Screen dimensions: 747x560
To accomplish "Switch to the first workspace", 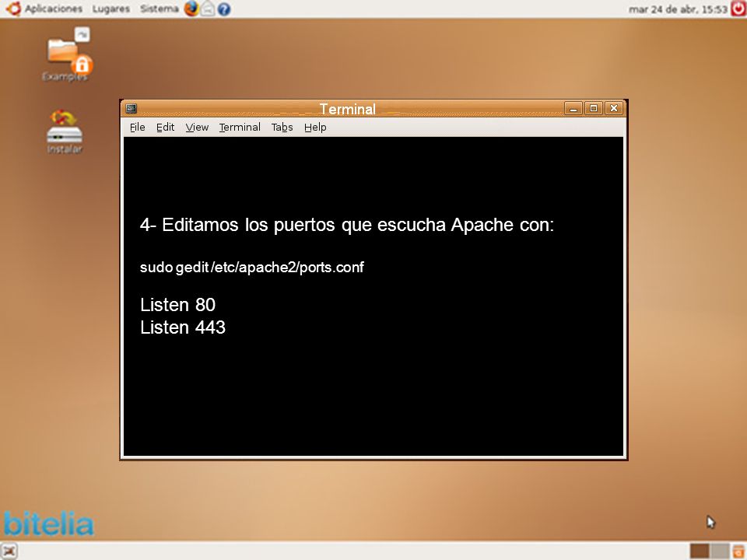I will coord(700,551).
